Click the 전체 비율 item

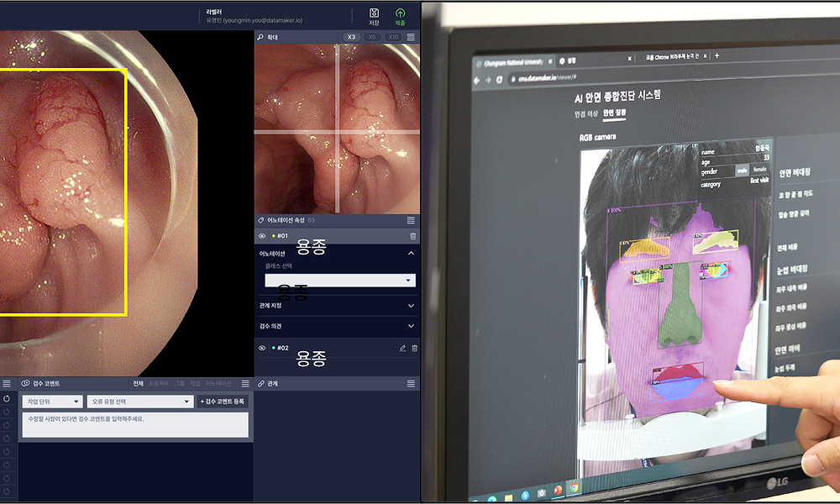pos(787,247)
